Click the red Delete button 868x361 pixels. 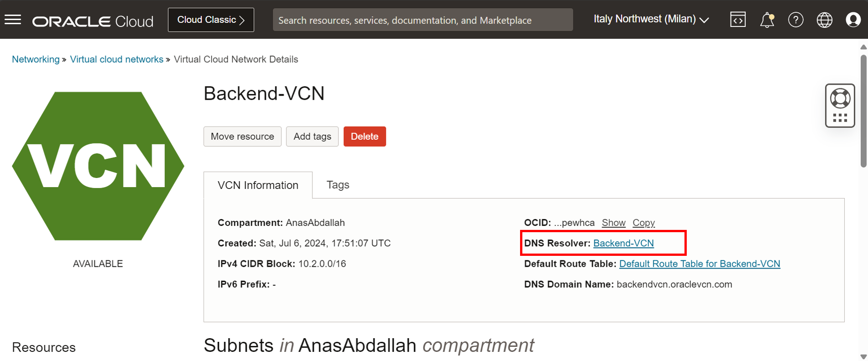[365, 137]
